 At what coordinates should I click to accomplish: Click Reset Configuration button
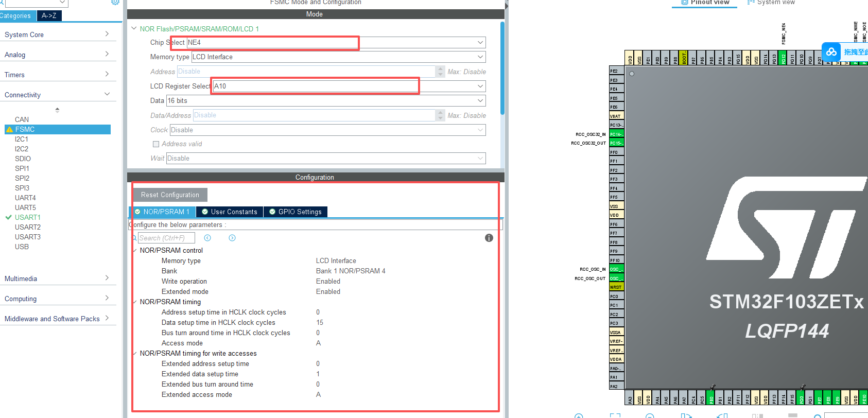170,195
